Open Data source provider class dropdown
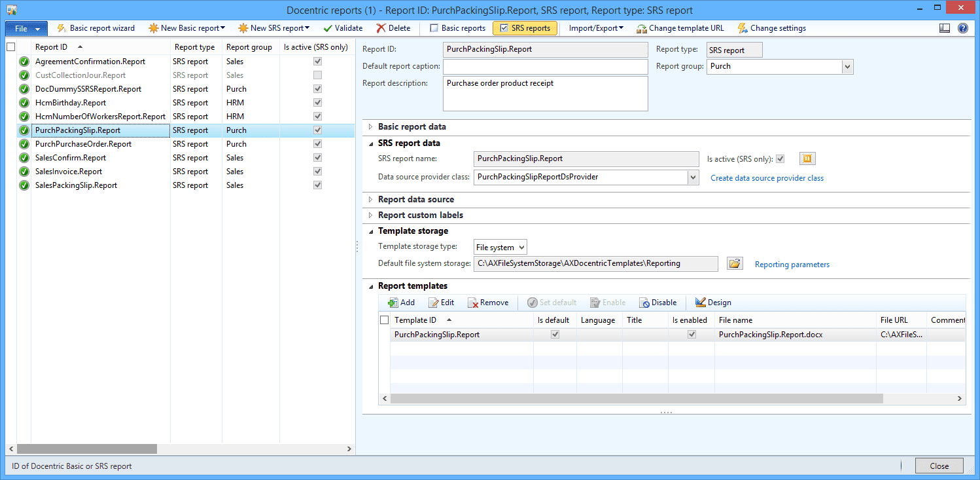Viewport: 980px width, 480px height. 693,177
